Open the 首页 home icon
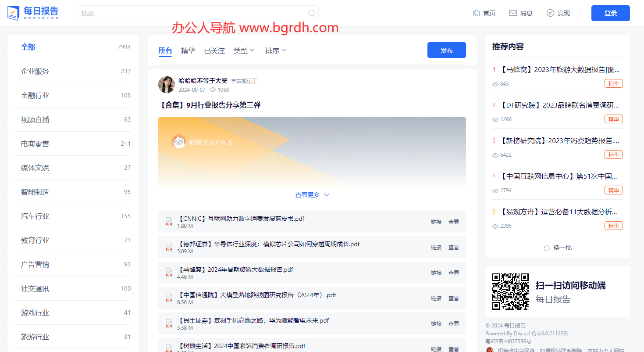Image resolution: width=644 pixels, height=352 pixels. [x=476, y=13]
